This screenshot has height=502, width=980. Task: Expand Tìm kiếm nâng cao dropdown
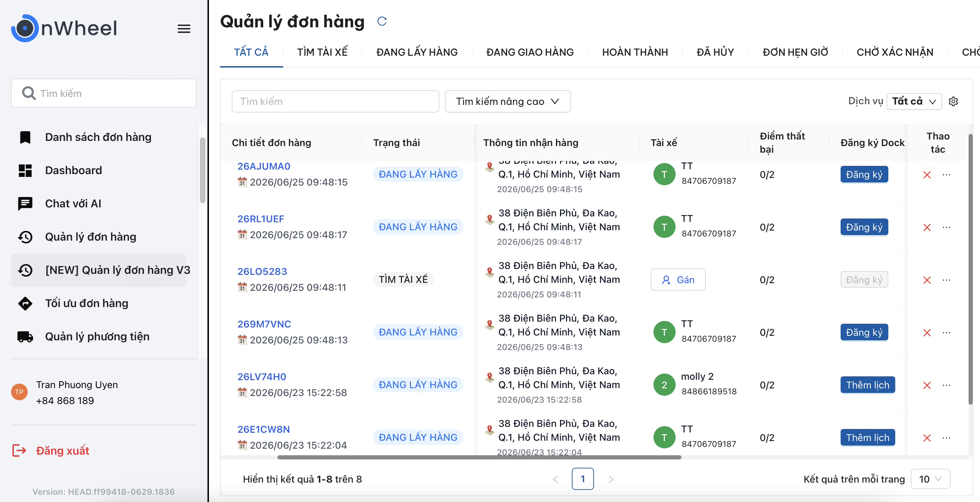tap(507, 101)
